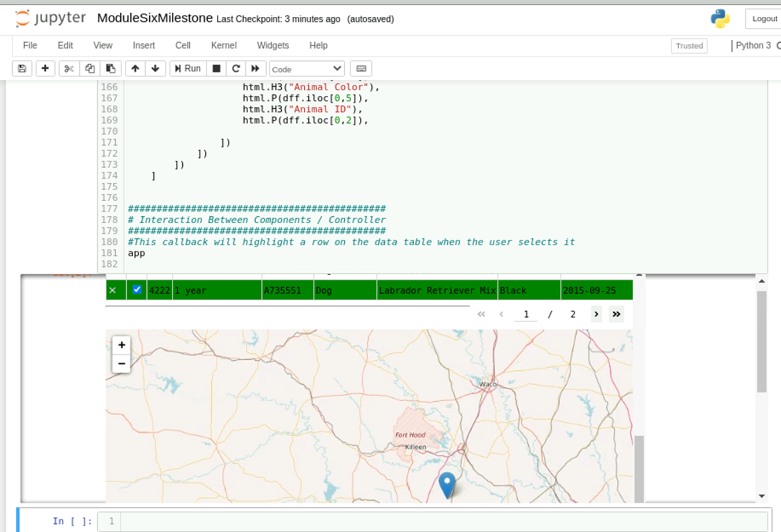Image resolution: width=781 pixels, height=532 pixels.
Task: Click the Trusted notebook button
Action: [x=689, y=46]
